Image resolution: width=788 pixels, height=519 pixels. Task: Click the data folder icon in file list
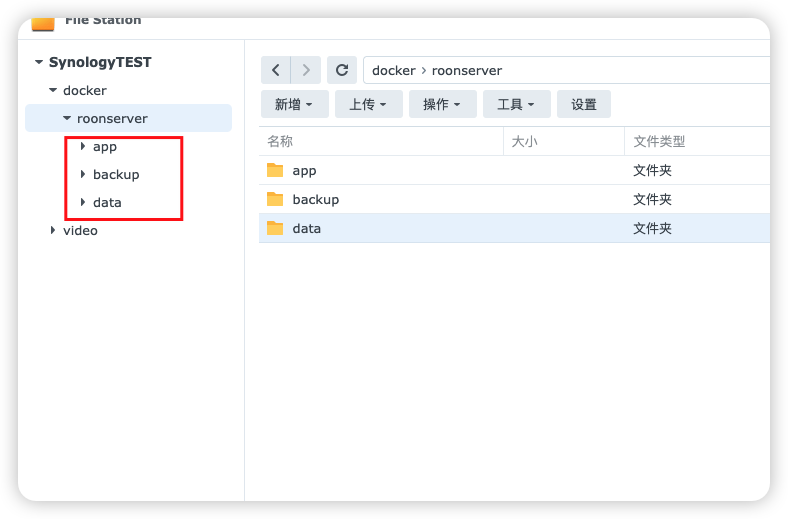point(276,228)
